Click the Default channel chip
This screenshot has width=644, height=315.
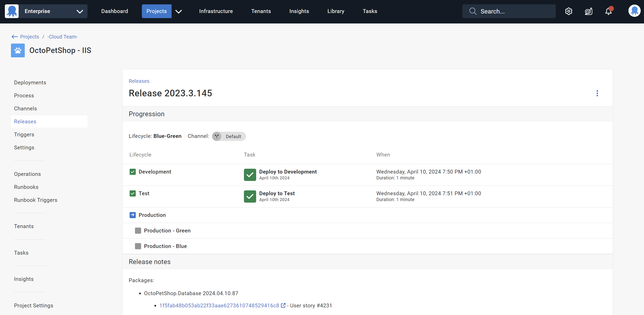point(229,136)
